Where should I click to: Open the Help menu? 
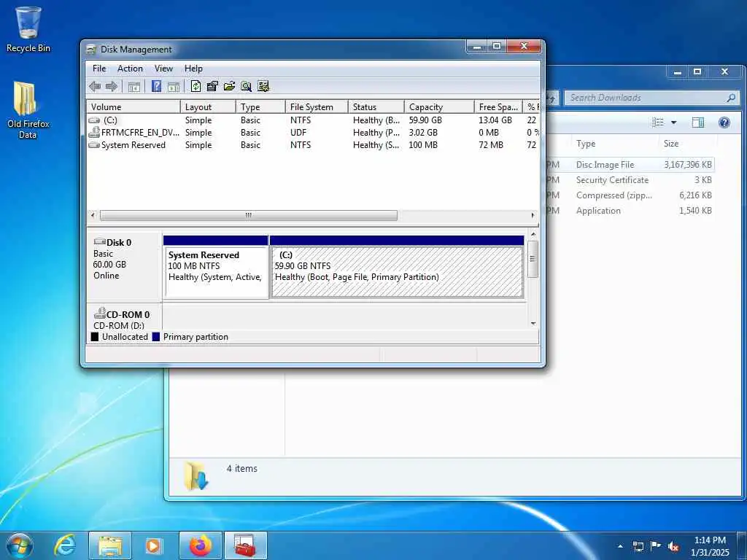(x=193, y=69)
